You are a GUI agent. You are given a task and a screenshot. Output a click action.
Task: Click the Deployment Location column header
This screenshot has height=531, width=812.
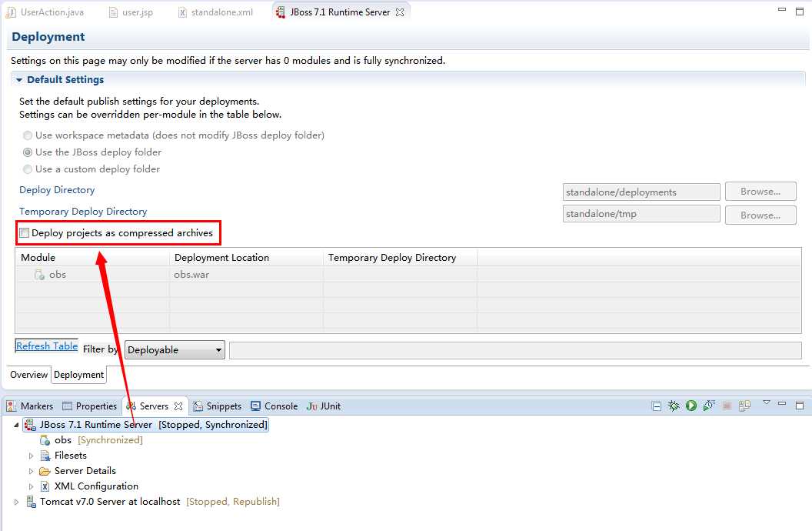pos(247,258)
